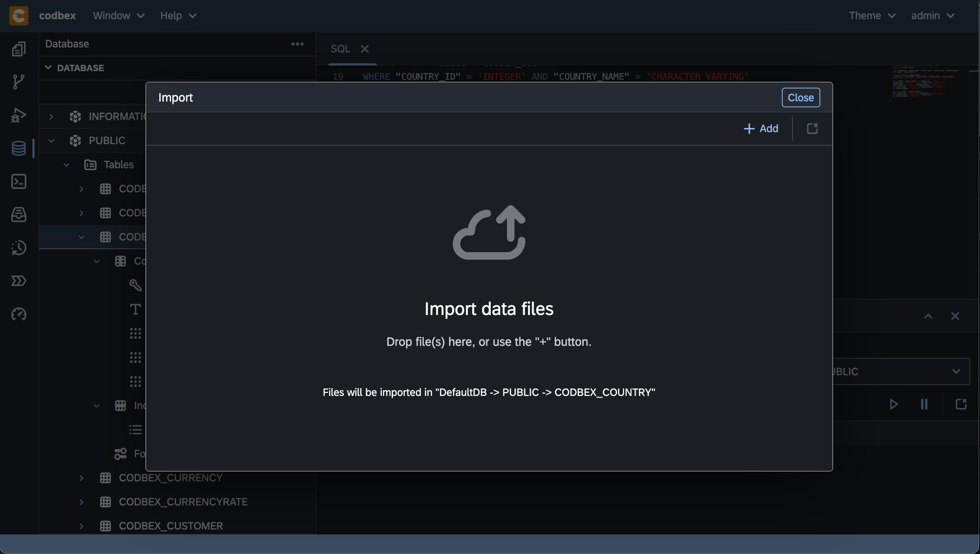Close the SQL tab with X
Viewport: 980px width, 554px height.
(x=364, y=49)
